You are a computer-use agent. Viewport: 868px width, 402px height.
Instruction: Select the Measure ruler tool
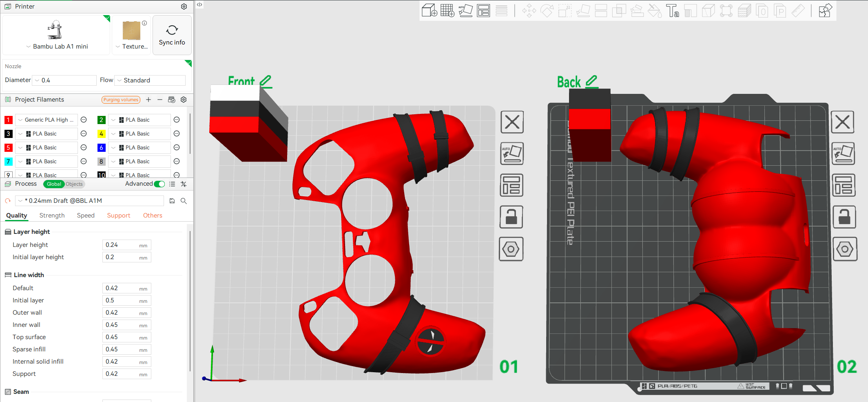[x=798, y=11]
